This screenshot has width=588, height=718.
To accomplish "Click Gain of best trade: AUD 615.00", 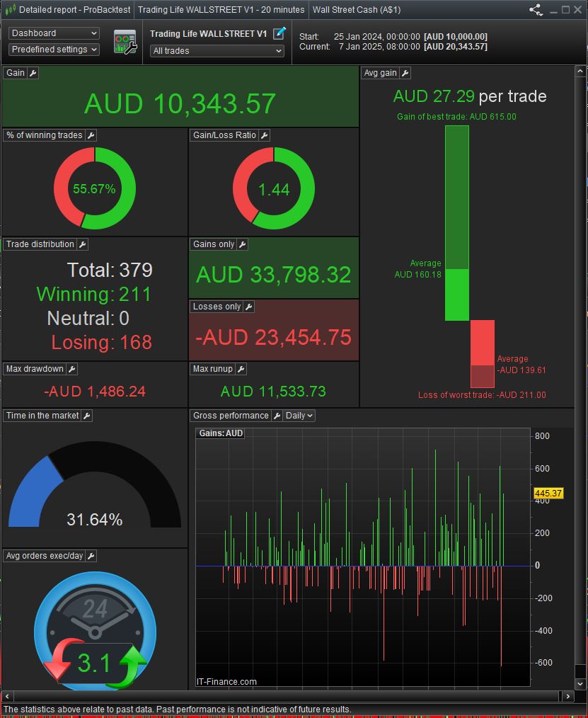I will pos(456,117).
